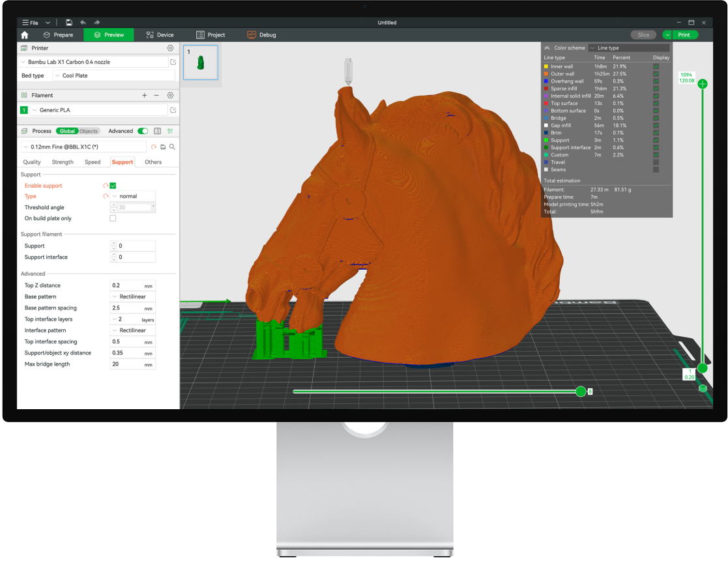Screen dimensions: 728x576
Task: Click the horizontal move slider handle
Action: pos(581,391)
